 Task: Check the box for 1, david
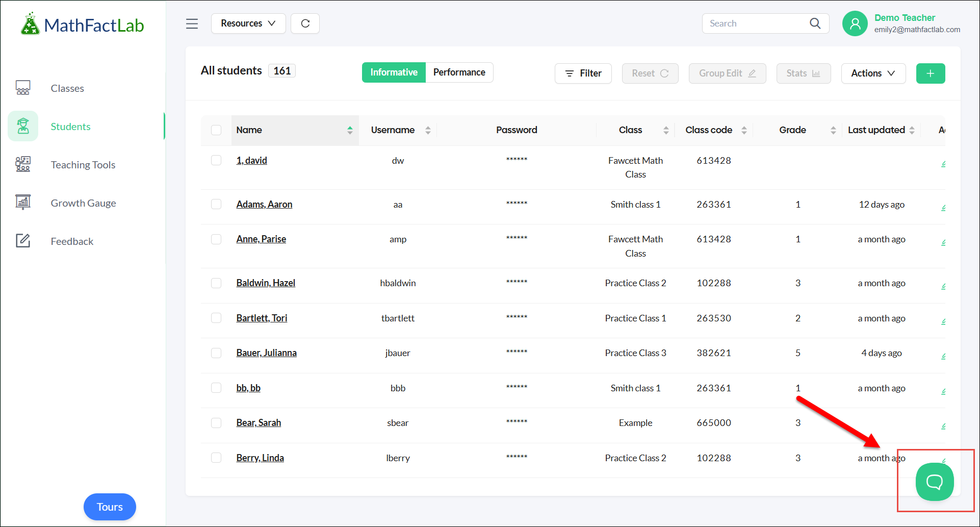(x=216, y=160)
